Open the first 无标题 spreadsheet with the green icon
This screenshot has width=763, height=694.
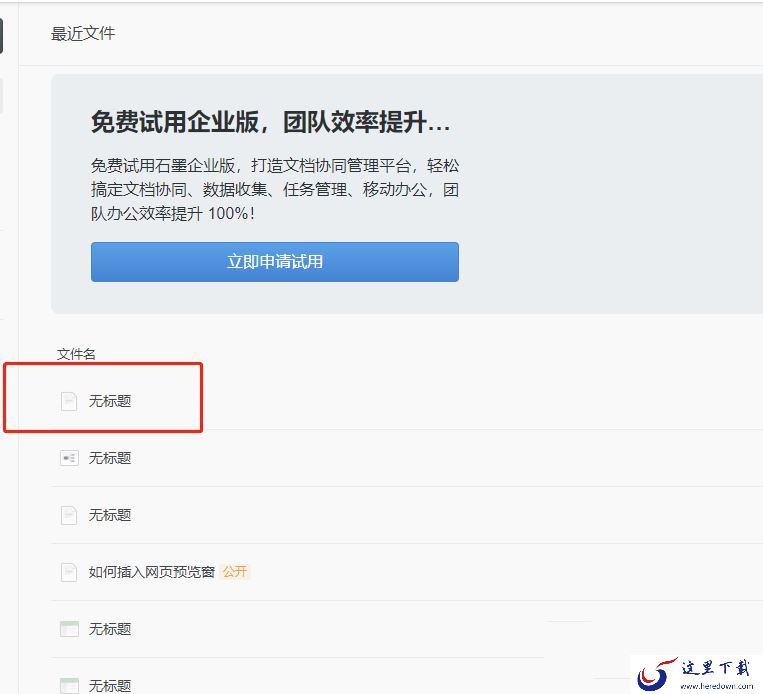tap(110, 629)
